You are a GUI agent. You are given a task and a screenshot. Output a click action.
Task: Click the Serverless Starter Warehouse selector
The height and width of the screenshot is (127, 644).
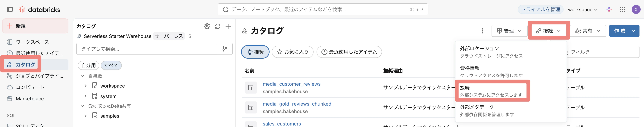[x=134, y=36]
